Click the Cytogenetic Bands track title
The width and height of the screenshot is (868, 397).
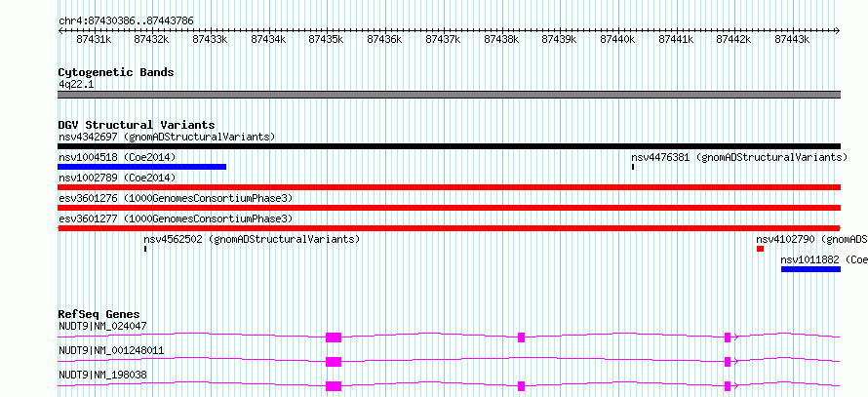[x=116, y=72]
